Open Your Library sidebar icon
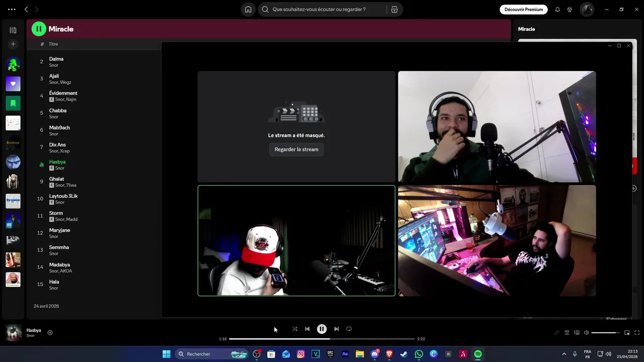Image resolution: width=644 pixels, height=362 pixels. point(13,30)
